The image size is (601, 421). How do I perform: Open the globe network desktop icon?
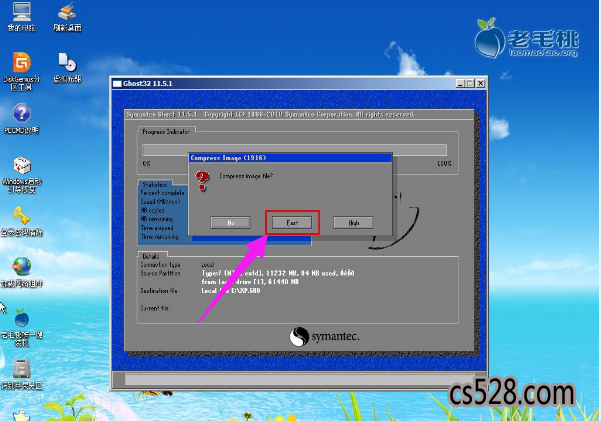[20, 266]
